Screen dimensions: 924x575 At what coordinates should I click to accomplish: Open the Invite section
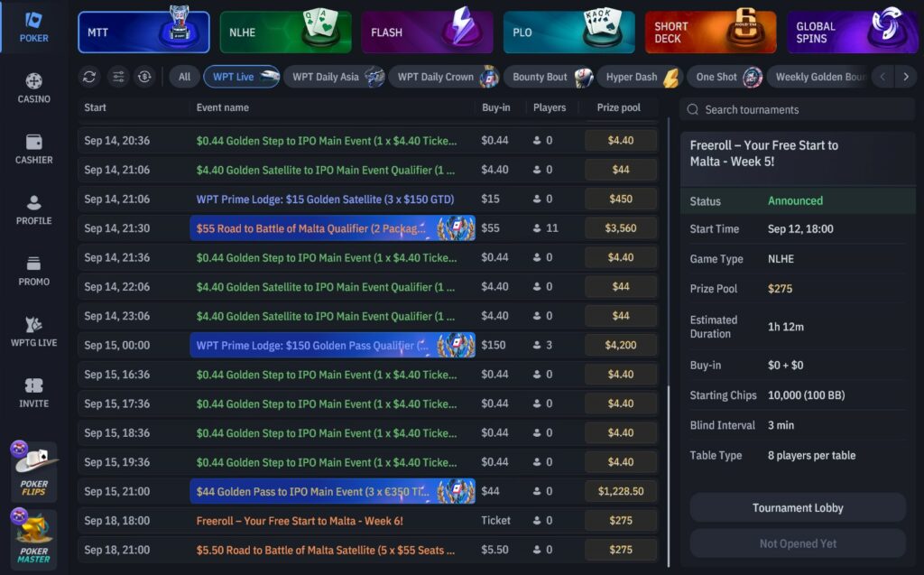click(x=34, y=392)
